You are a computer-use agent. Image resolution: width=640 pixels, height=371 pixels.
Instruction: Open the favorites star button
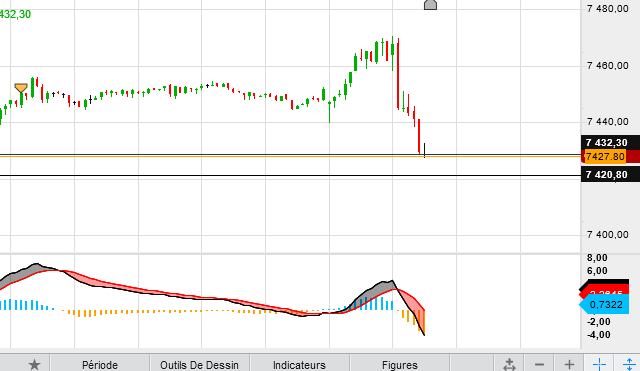click(x=34, y=364)
